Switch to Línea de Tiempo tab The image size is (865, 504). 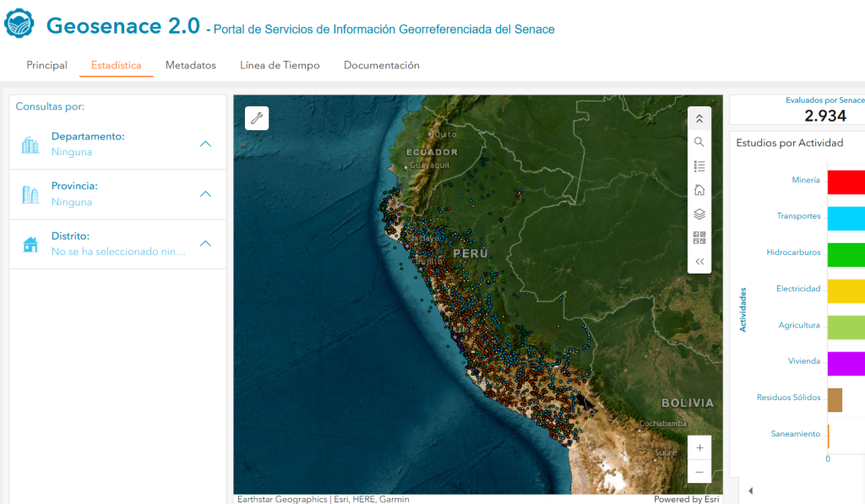tap(280, 65)
